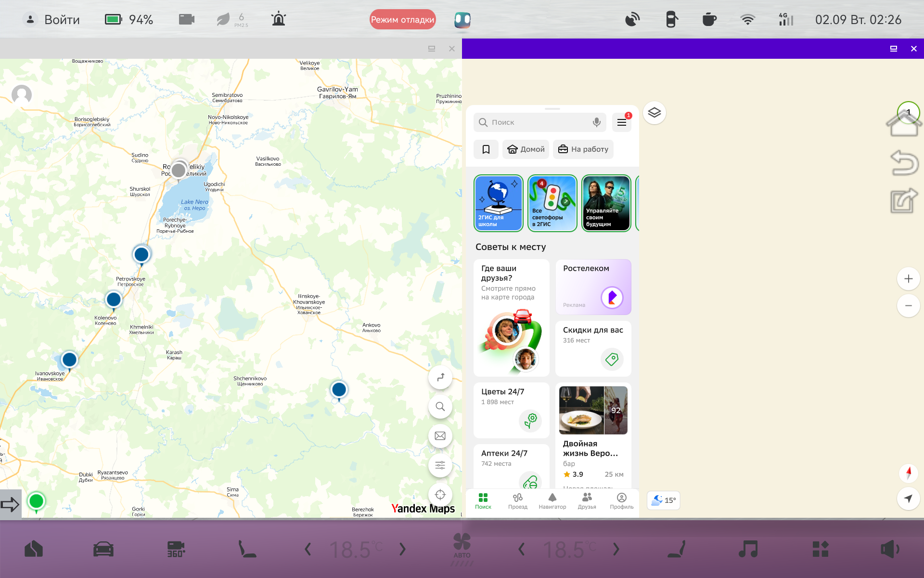The height and width of the screenshot is (578, 924).
Task: Switch to the Друзья tab in 2GIS
Action: click(x=587, y=501)
